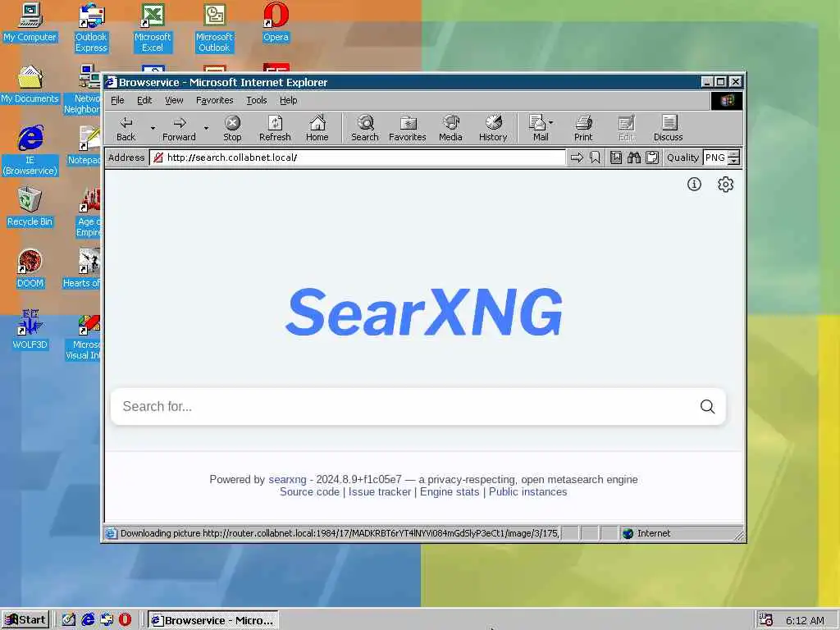Image resolution: width=840 pixels, height=630 pixels.
Task: Click the Address bar URL field
Action: [357, 157]
